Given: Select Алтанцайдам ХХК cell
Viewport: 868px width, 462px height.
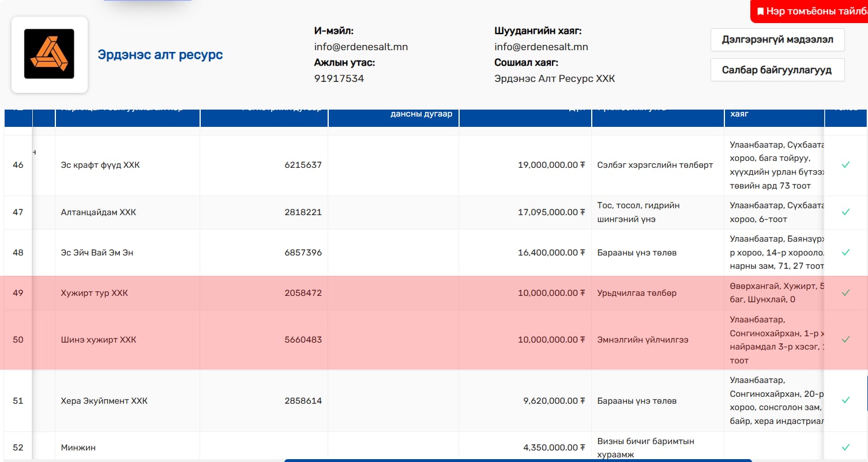Looking at the screenshot, I should pos(127,212).
